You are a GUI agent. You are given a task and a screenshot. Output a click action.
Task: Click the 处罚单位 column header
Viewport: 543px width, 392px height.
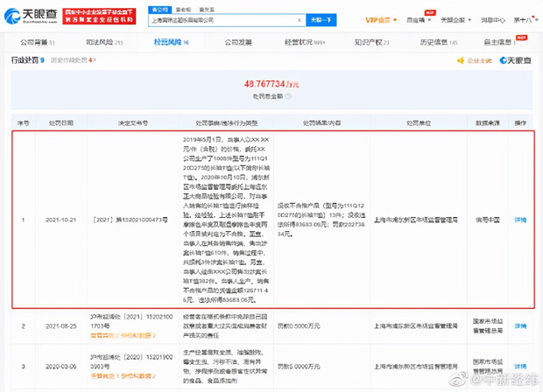419,122
